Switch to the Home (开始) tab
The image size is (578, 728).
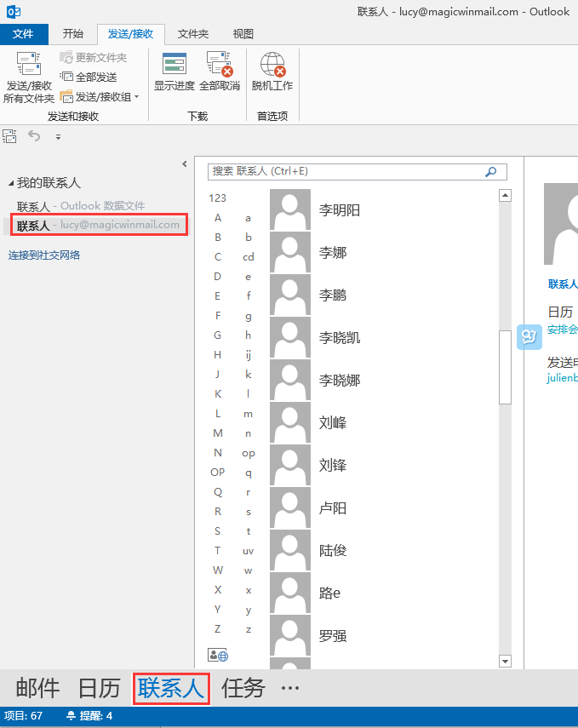(73, 34)
